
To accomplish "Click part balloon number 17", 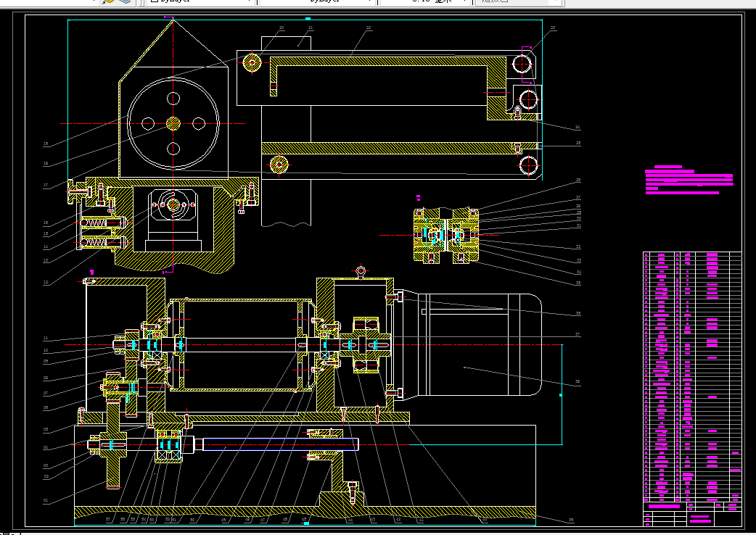I will coord(46,185).
